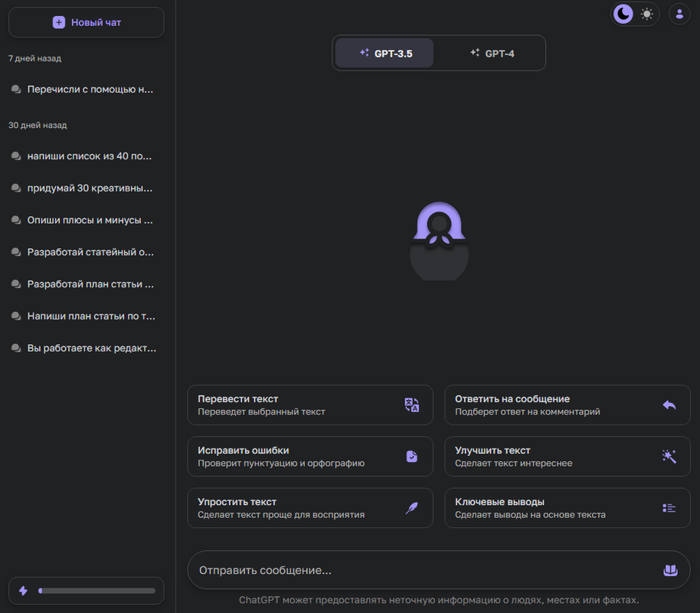Choose the 'Ответить на сообщение' card title

(x=512, y=399)
